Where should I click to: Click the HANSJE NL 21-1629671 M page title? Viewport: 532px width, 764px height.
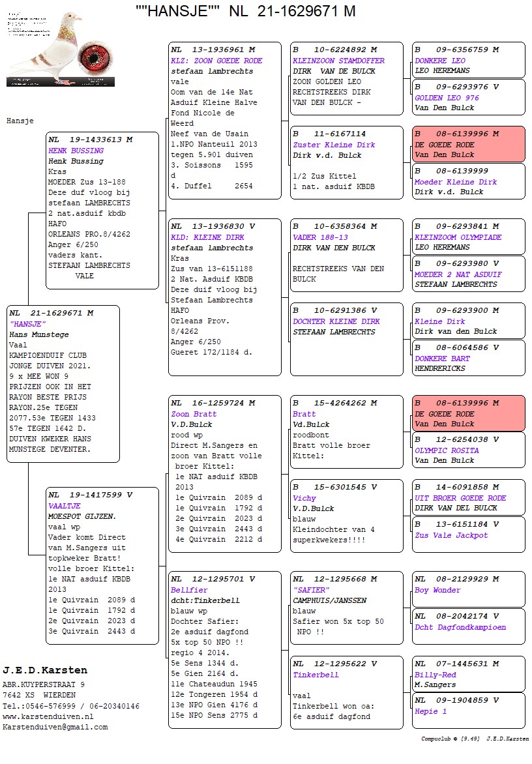tap(246, 11)
